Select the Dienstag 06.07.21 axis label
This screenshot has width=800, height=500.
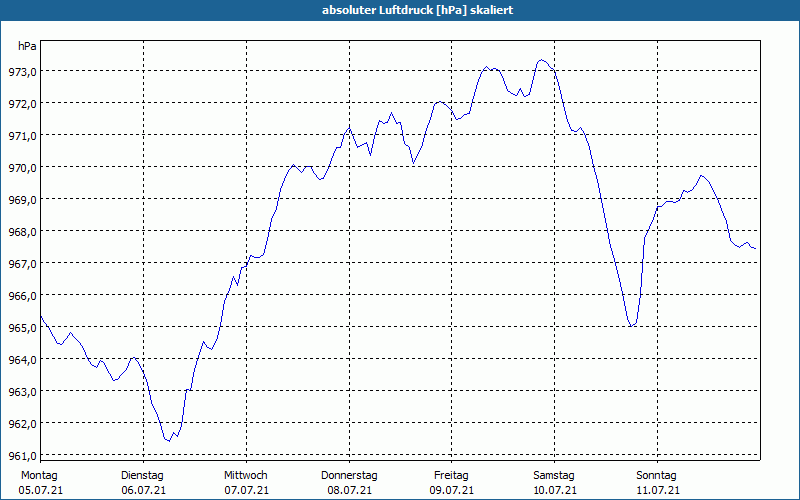coord(143,483)
